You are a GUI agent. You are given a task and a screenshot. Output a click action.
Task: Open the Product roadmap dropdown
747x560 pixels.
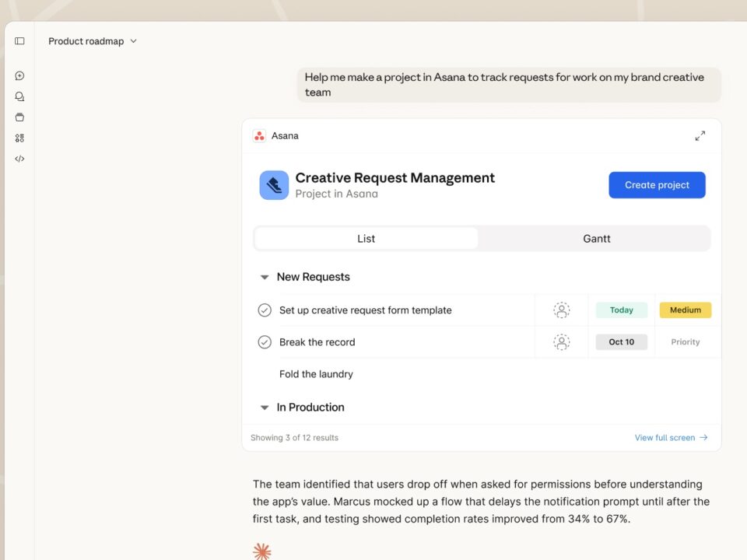coord(93,41)
